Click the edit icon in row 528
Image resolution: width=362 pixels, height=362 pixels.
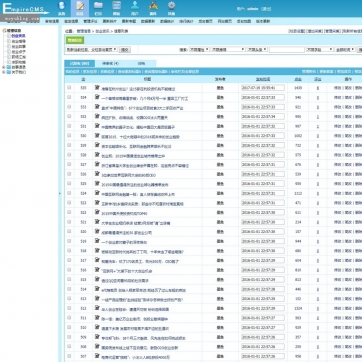(97, 155)
